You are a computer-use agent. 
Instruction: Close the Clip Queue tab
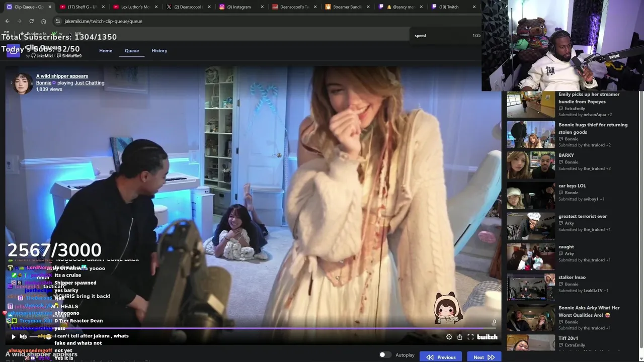coord(50,7)
